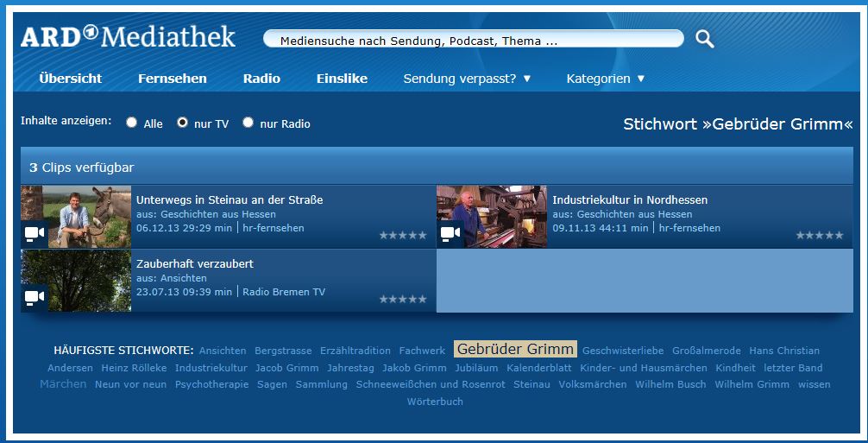The width and height of the screenshot is (868, 443).
Task: Click the Großalmerode keyword tag
Action: point(707,351)
